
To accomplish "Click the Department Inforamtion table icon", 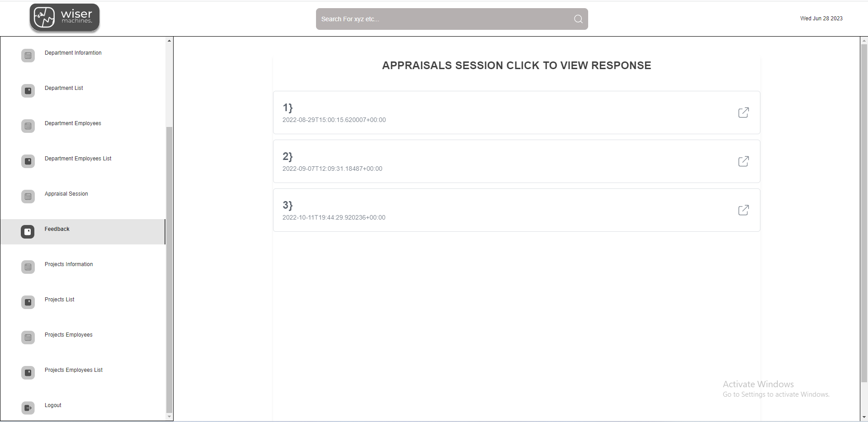I will point(28,55).
